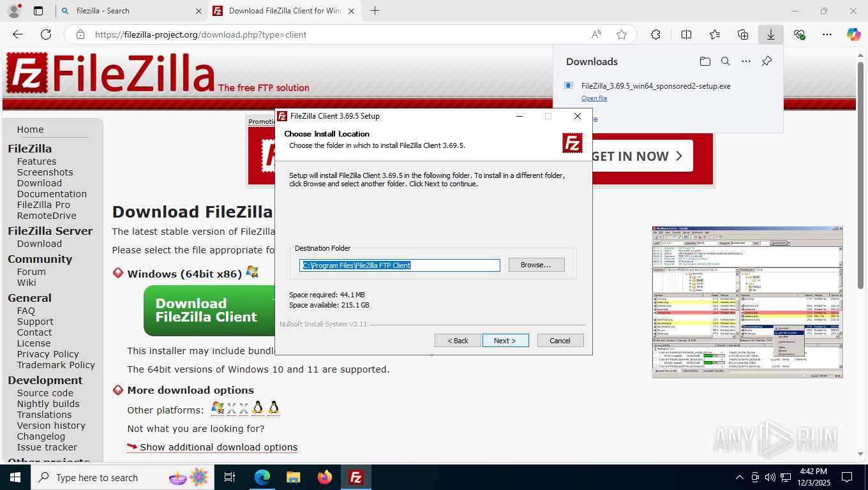Select FileZilla installer taskbar icon

coord(356,477)
